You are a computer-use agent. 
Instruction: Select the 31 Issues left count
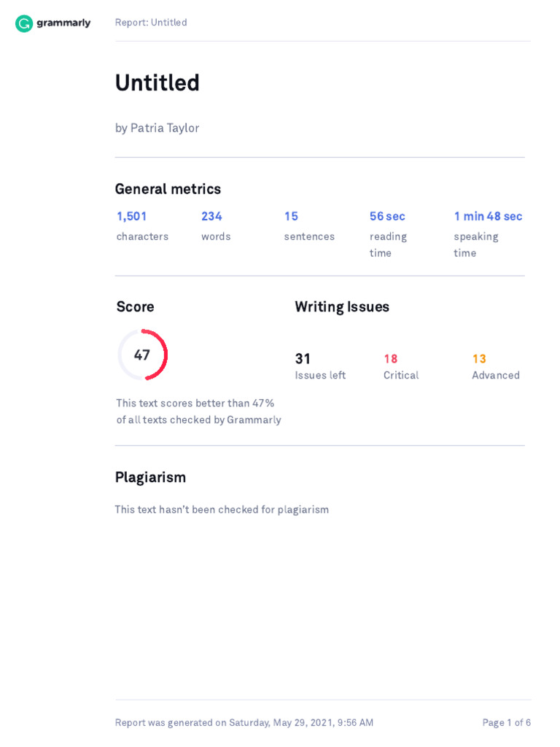(303, 359)
